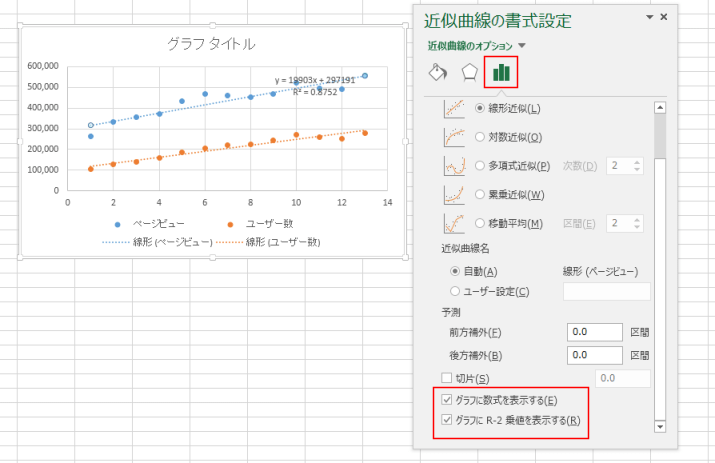This screenshot has width=715, height=463.
Task: Select 多項式近似 radio button
Action: [479, 166]
